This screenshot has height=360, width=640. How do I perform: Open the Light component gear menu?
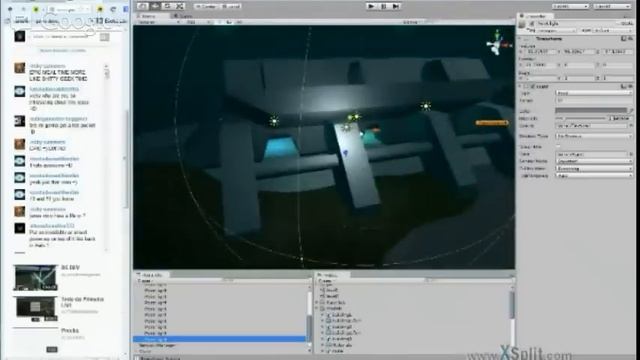click(x=630, y=87)
